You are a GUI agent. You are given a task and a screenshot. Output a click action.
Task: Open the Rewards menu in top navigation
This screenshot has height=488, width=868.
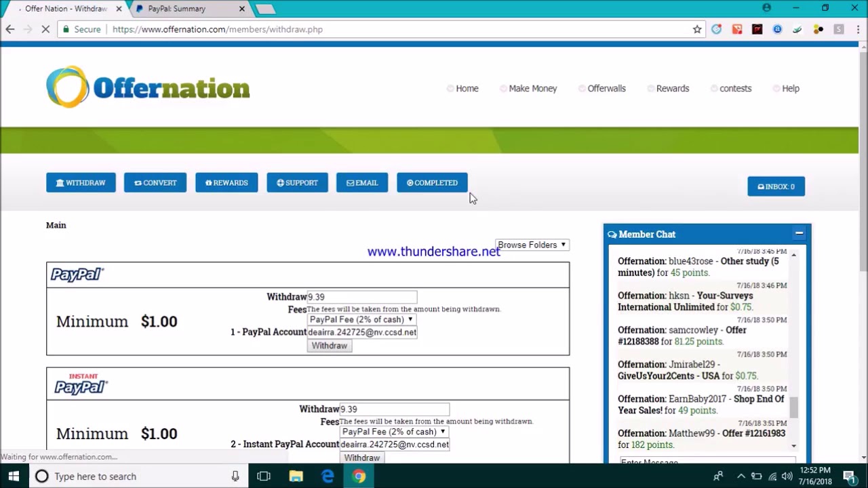[672, 88]
